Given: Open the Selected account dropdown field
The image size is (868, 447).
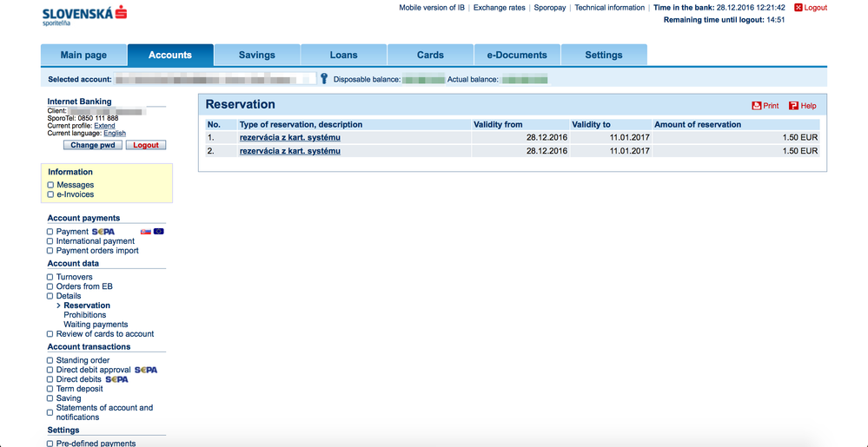Looking at the screenshot, I should point(215,79).
